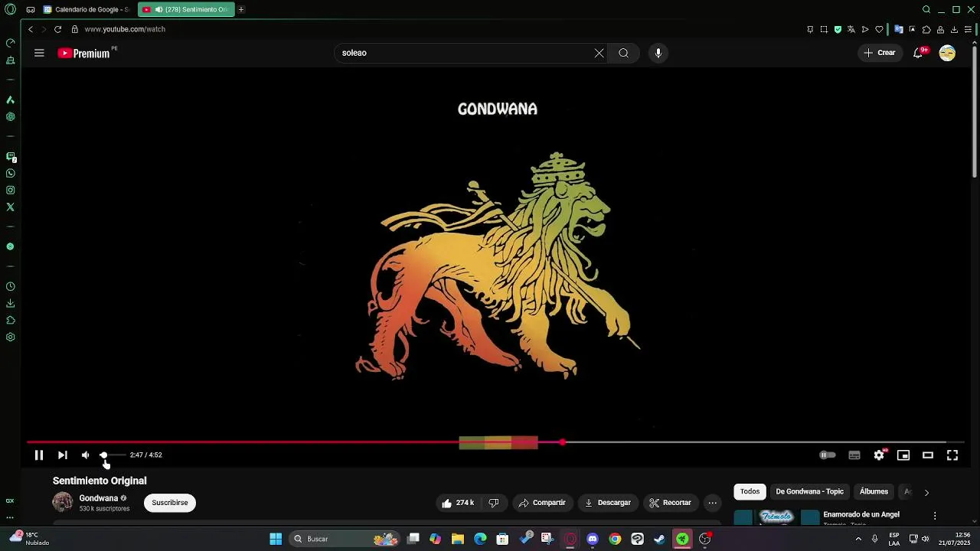Open Discord from taskbar

(x=593, y=539)
